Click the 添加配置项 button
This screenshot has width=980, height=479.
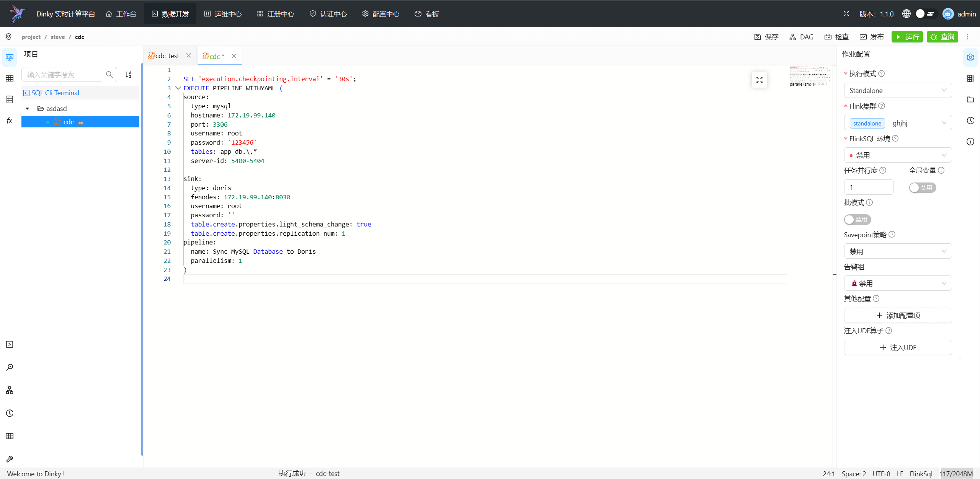(x=898, y=315)
